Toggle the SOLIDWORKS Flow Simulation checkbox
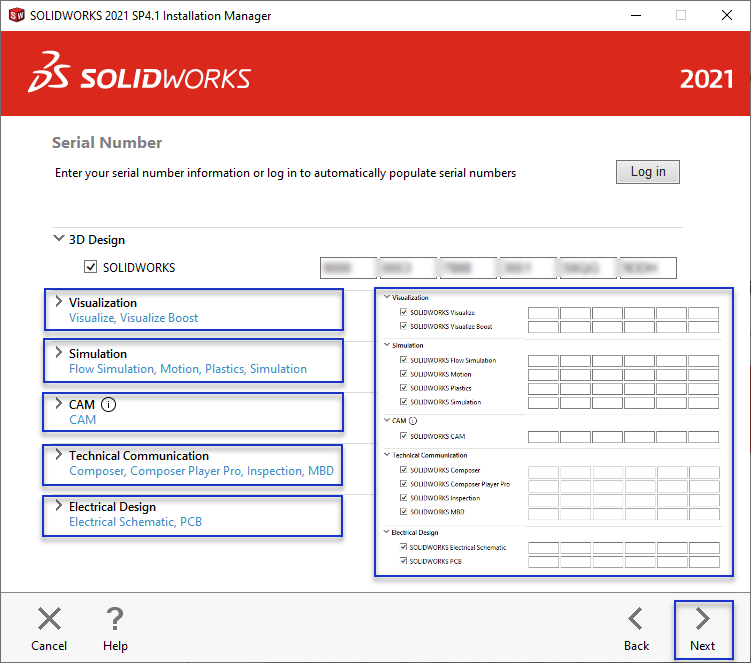751x663 pixels. [403, 360]
